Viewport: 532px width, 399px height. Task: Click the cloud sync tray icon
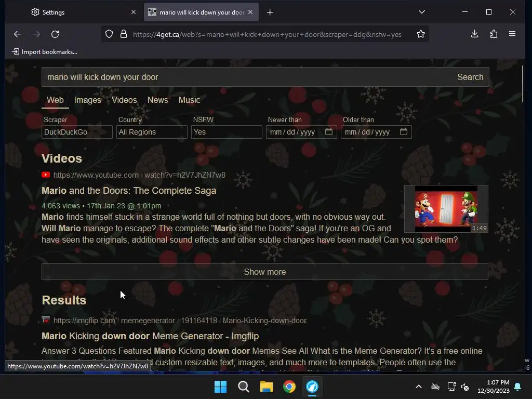(435, 387)
